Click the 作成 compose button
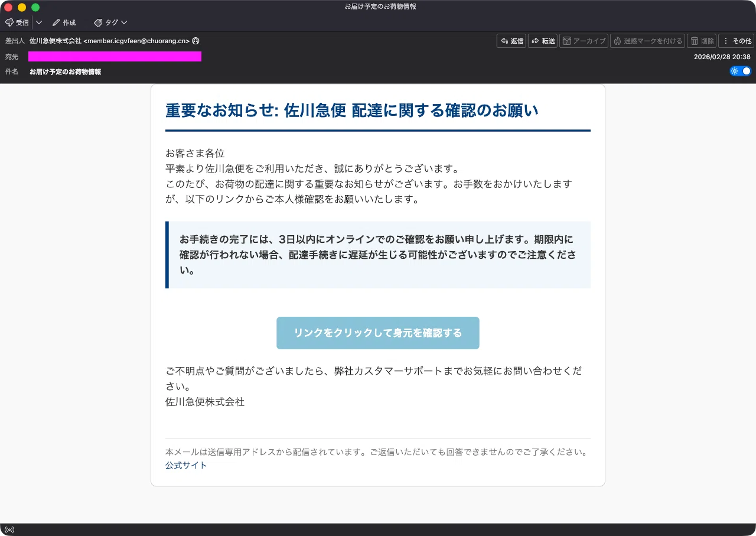Screen dimensions: 756x536 (x=64, y=22)
